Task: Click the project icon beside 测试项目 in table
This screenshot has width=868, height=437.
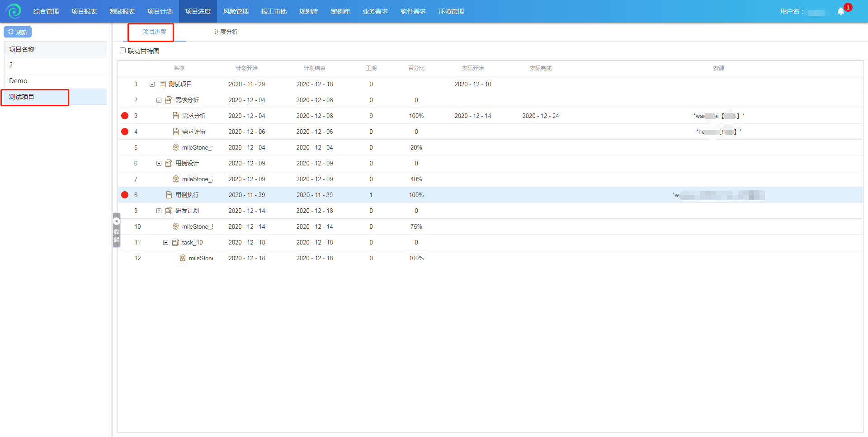Action: tap(162, 84)
